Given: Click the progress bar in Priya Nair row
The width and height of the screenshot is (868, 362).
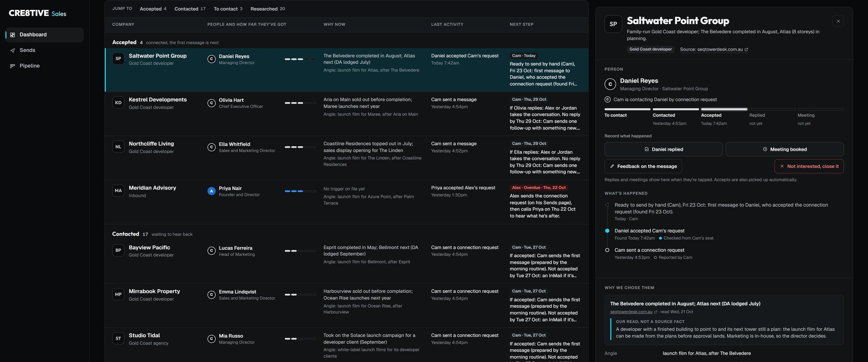Looking at the screenshot, I should point(300,191).
